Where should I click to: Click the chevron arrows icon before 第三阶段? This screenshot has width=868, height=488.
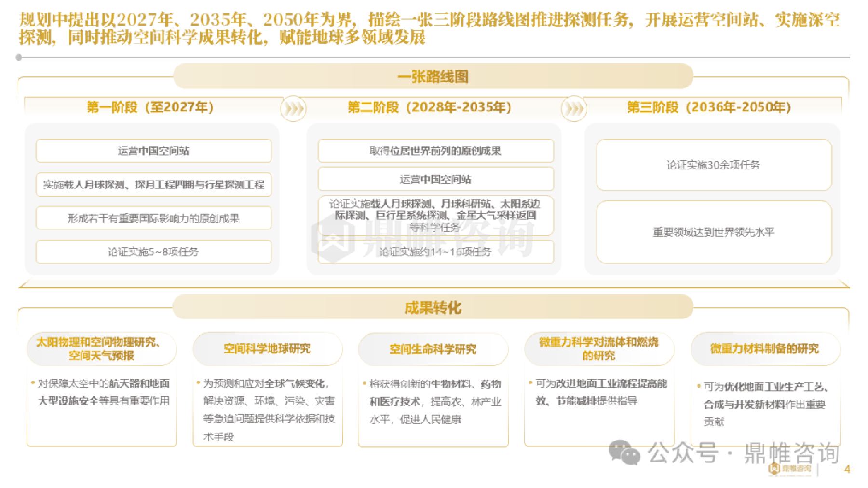(573, 108)
